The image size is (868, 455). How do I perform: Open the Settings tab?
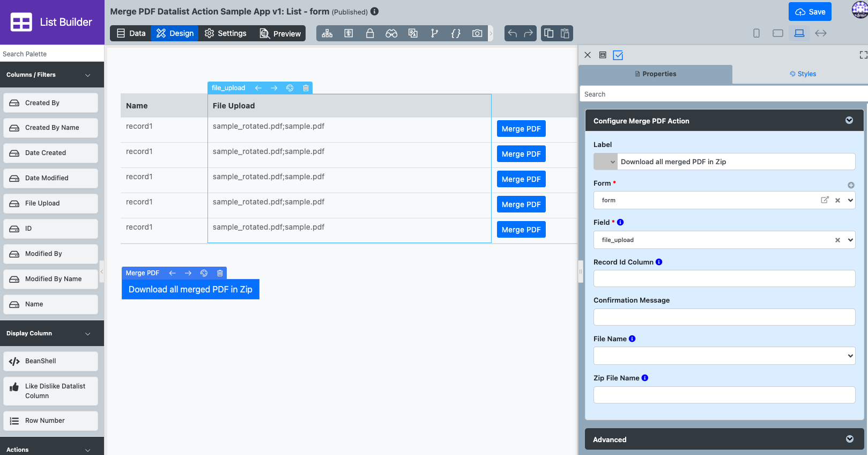226,33
